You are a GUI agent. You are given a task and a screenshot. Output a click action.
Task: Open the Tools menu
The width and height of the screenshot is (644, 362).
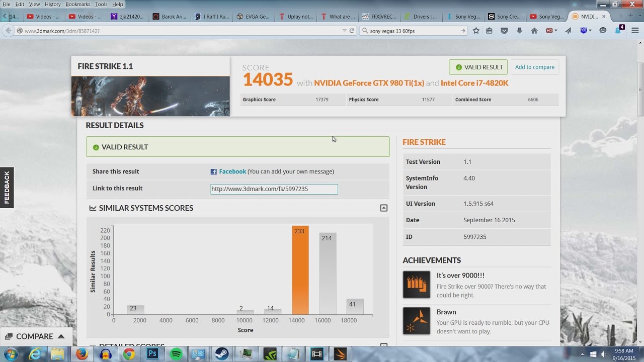101,4
